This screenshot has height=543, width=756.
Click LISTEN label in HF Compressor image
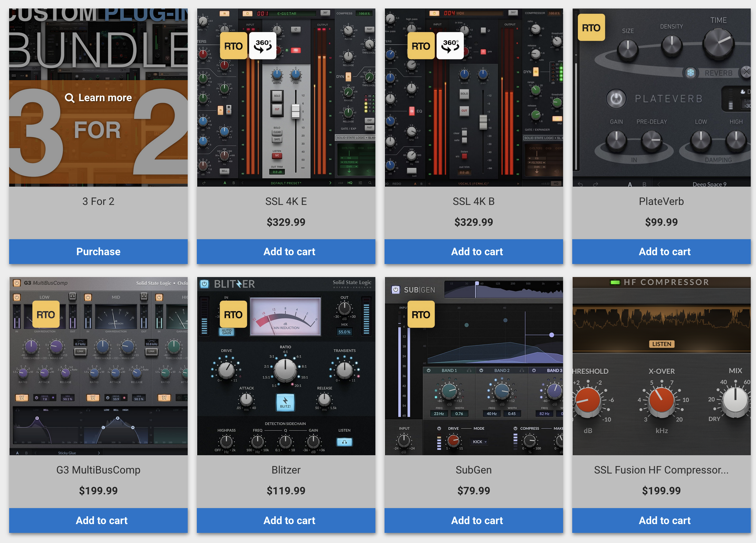tap(661, 344)
